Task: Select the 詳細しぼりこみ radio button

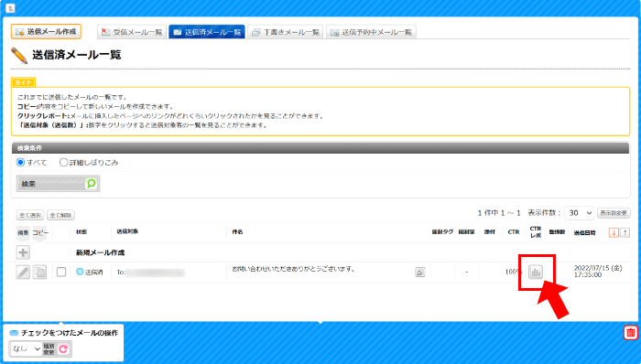Action: tap(63, 163)
